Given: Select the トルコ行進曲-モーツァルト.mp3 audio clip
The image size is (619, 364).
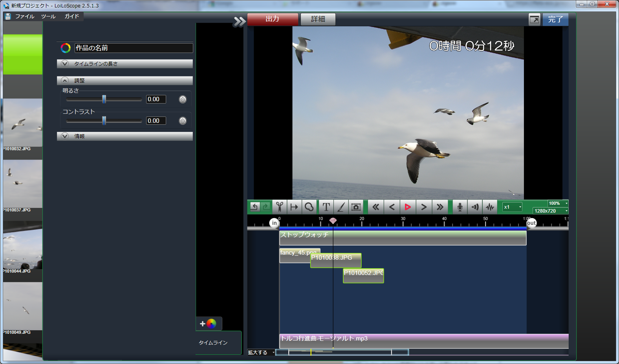Looking at the screenshot, I should point(424,341).
